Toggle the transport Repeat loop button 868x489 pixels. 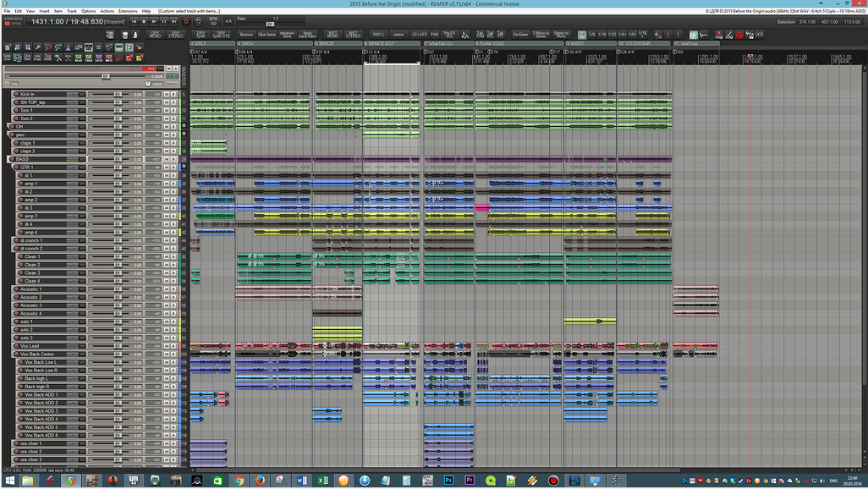coord(198,22)
